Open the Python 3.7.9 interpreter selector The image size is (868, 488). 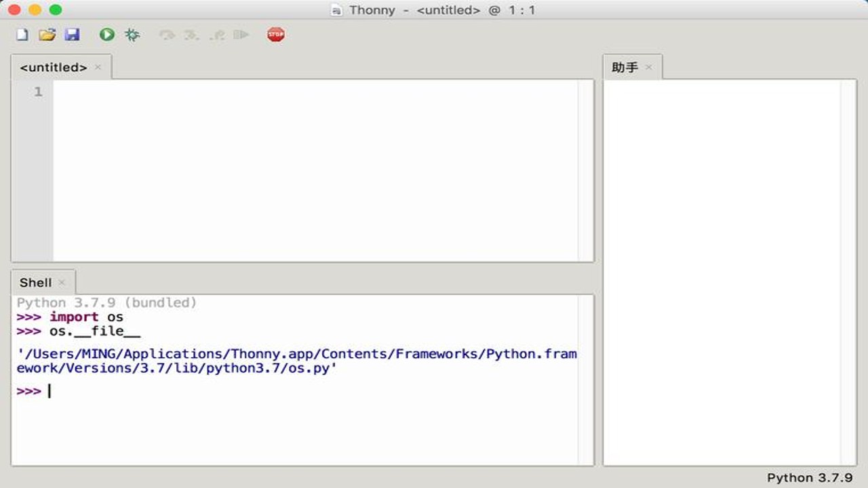click(810, 478)
